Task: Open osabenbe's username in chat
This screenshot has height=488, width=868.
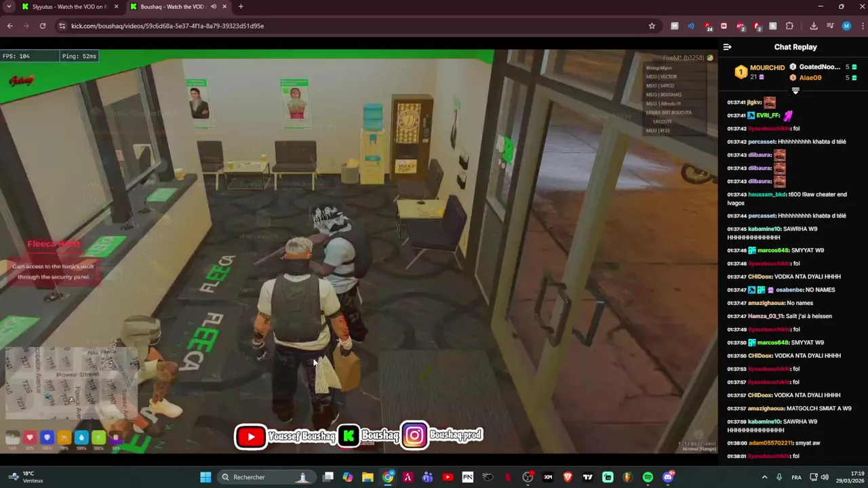Action: (789, 290)
